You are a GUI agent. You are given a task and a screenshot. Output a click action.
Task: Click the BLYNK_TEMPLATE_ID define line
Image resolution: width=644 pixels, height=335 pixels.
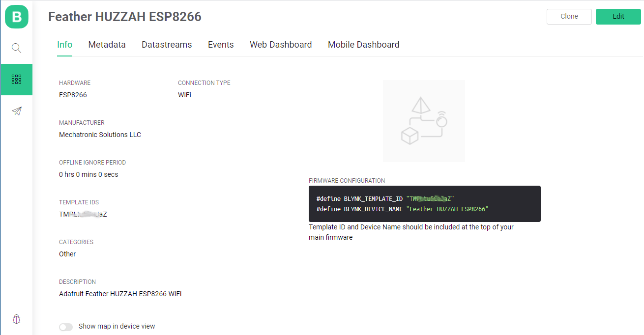(x=385, y=198)
